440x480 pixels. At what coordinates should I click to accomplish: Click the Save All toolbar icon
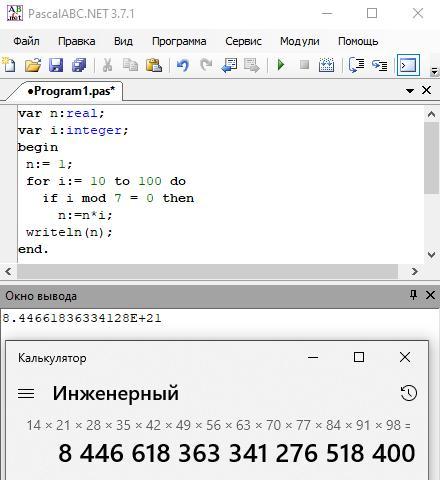(x=79, y=65)
